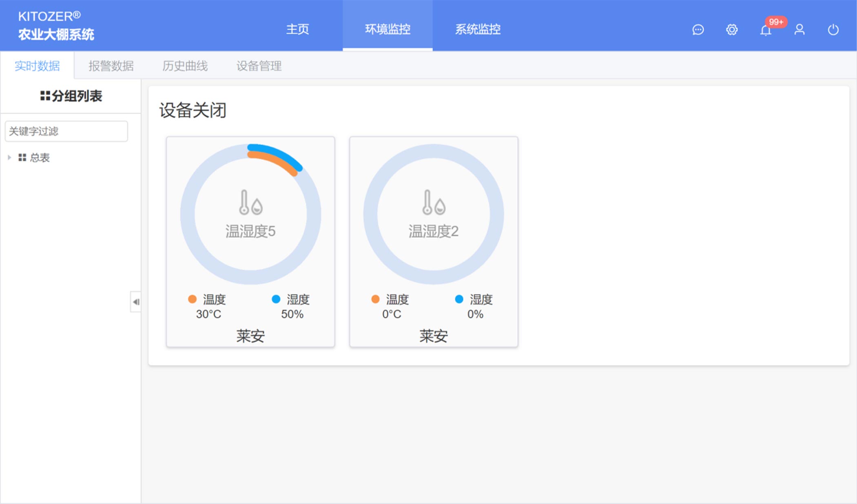Click the 30°C temperature value
Image resolution: width=857 pixels, height=504 pixels.
tap(208, 314)
